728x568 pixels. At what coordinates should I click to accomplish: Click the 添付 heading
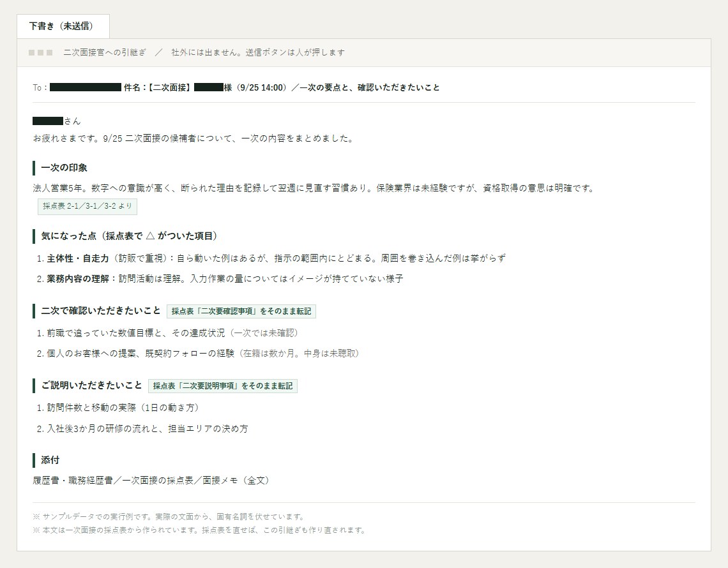click(50, 460)
